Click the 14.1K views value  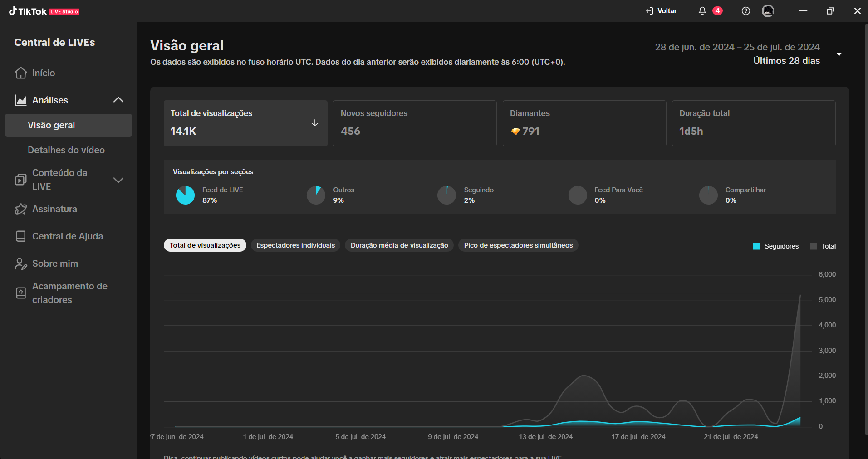click(x=183, y=132)
